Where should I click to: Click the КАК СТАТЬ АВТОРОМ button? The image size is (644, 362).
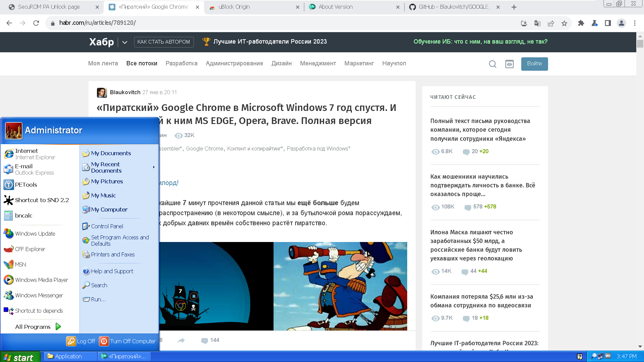(164, 42)
